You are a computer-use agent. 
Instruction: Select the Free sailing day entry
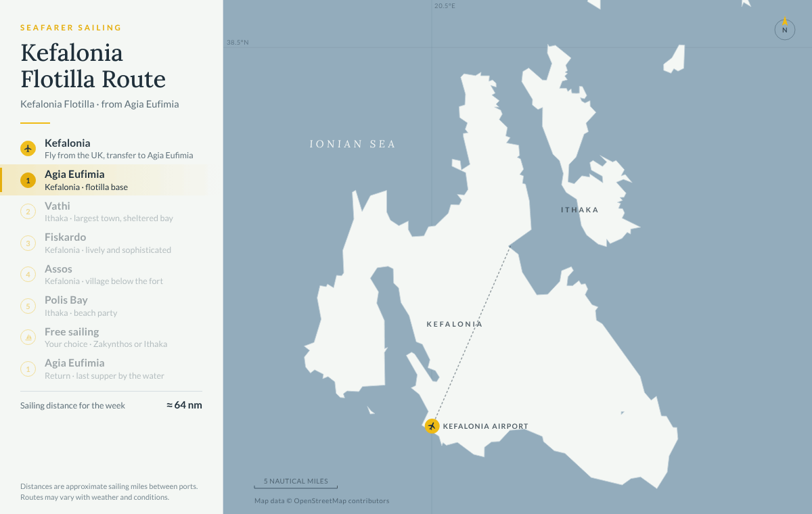click(x=111, y=337)
